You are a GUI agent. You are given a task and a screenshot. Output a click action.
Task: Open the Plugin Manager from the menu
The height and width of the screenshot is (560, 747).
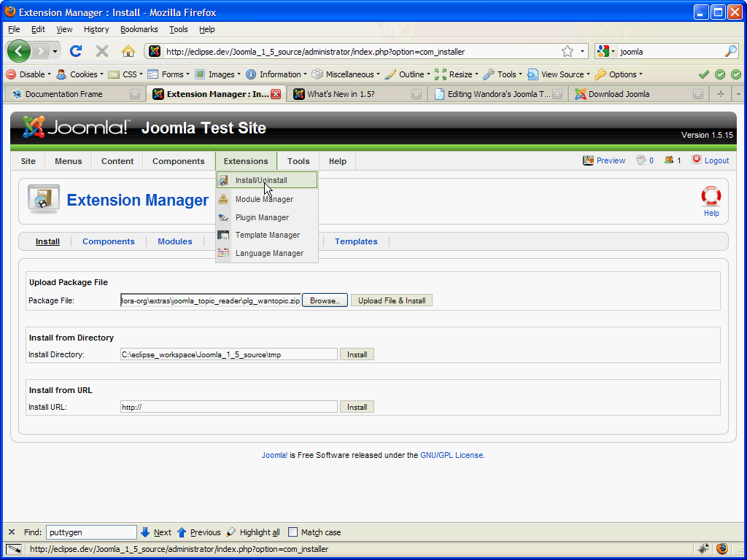click(x=261, y=217)
